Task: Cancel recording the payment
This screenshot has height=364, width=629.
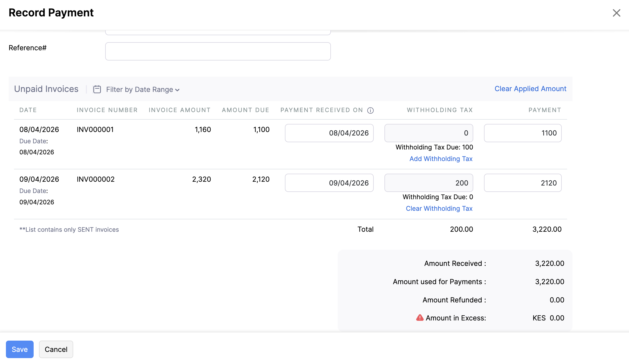Action: [56, 349]
